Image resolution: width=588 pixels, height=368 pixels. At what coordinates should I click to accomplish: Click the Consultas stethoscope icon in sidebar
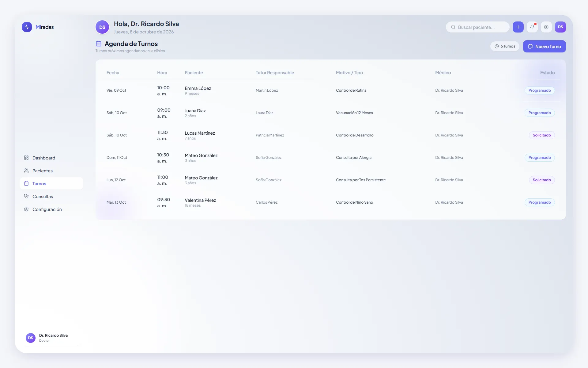coord(26,196)
